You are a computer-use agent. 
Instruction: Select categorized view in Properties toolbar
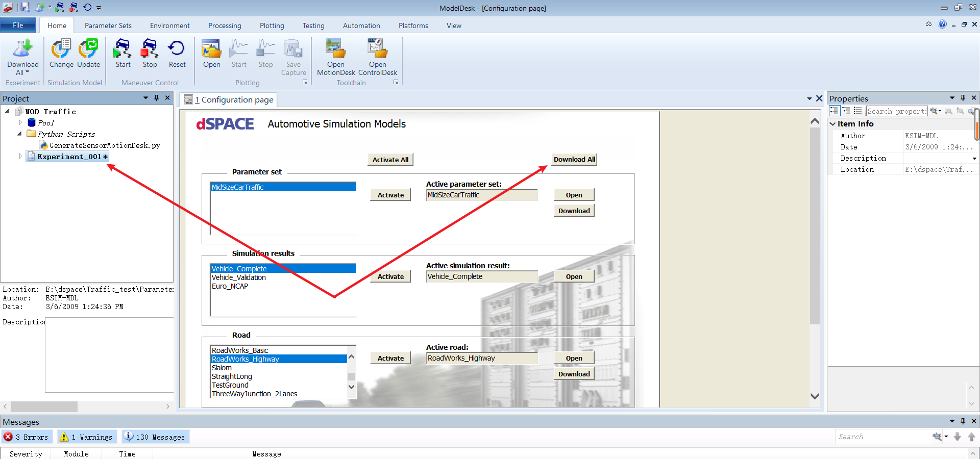[834, 111]
